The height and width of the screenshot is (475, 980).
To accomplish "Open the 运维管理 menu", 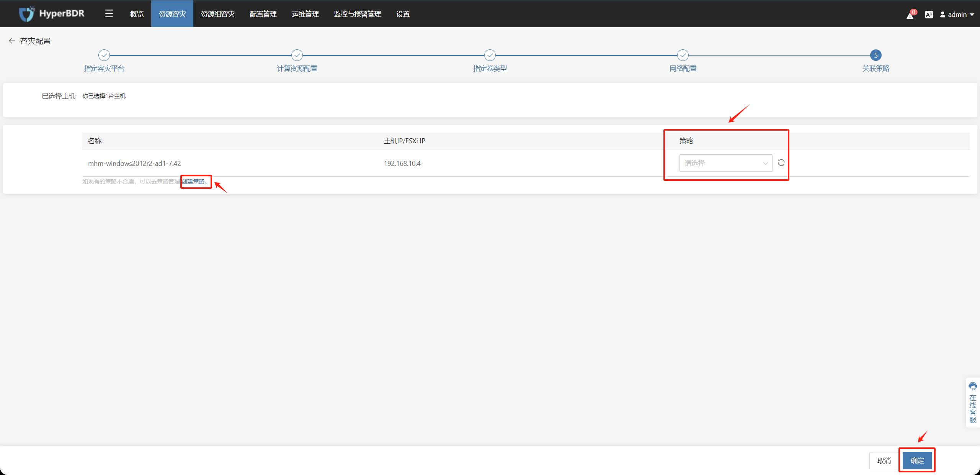I will point(305,14).
